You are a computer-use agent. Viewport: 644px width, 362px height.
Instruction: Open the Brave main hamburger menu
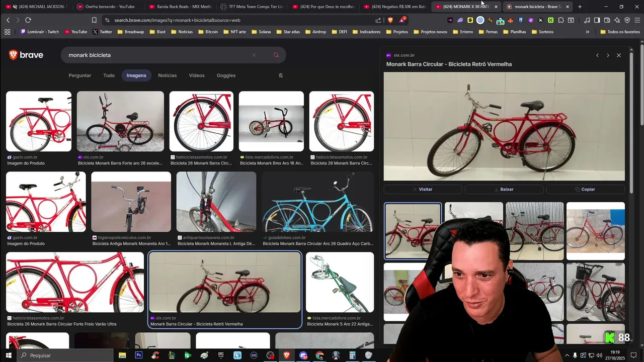point(637,20)
